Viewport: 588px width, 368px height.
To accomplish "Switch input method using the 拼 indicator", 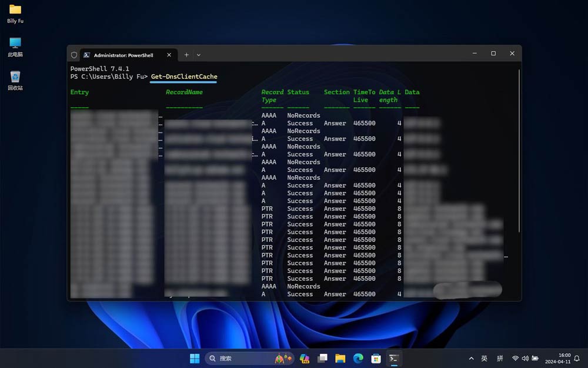I will [500, 358].
